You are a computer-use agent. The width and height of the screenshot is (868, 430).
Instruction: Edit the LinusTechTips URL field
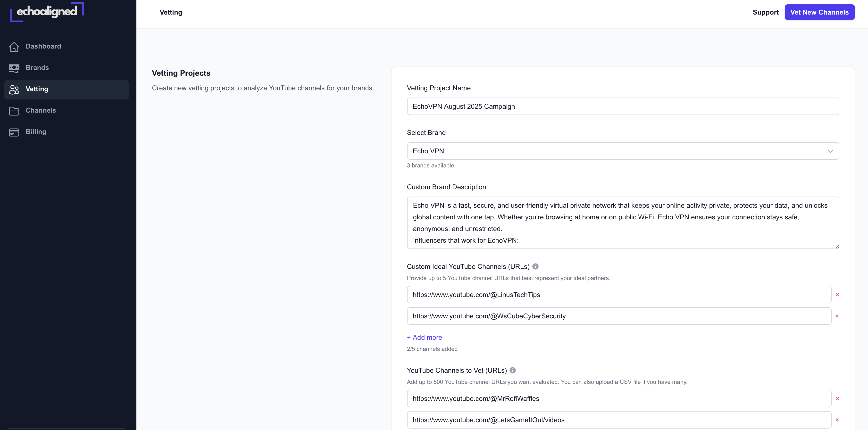(619, 295)
